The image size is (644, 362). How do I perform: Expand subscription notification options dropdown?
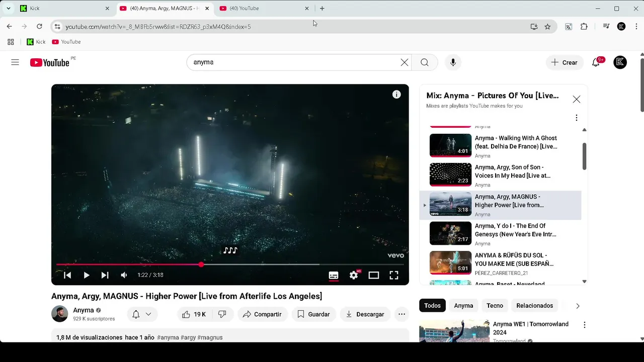click(148, 314)
